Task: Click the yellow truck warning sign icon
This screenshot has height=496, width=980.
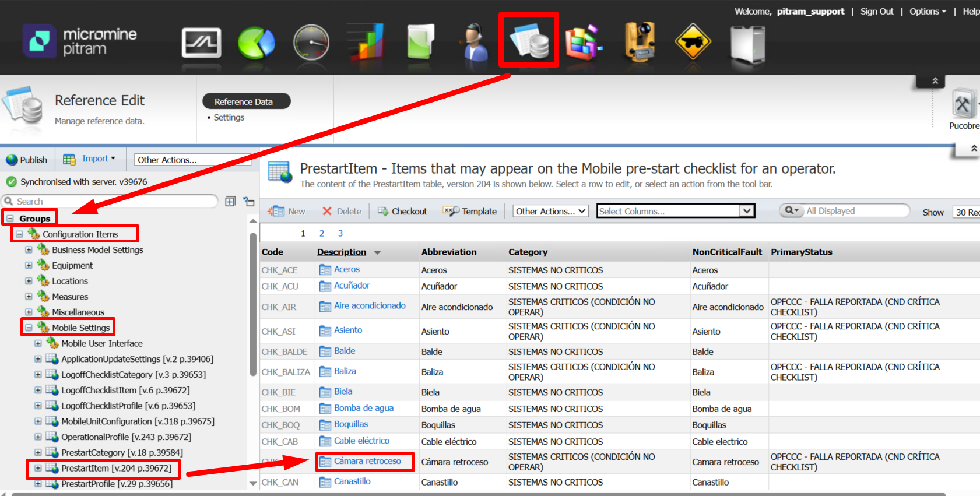Action: pyautogui.click(x=693, y=43)
